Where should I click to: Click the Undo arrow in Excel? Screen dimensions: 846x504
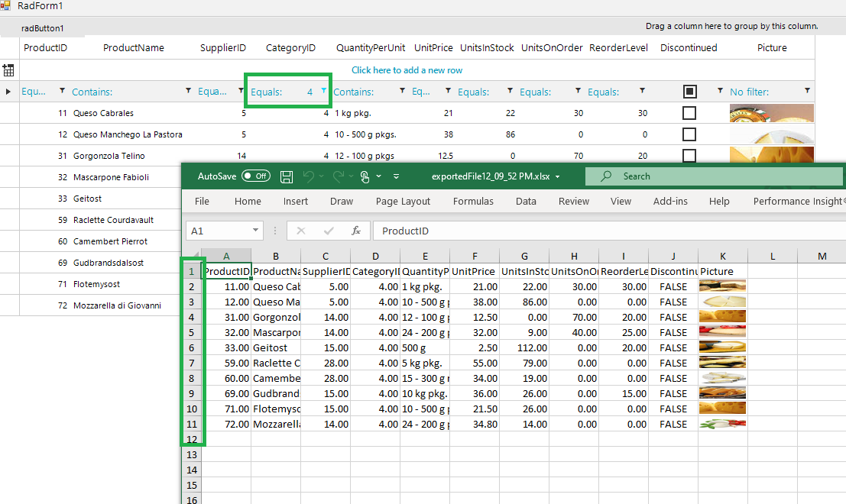308,176
